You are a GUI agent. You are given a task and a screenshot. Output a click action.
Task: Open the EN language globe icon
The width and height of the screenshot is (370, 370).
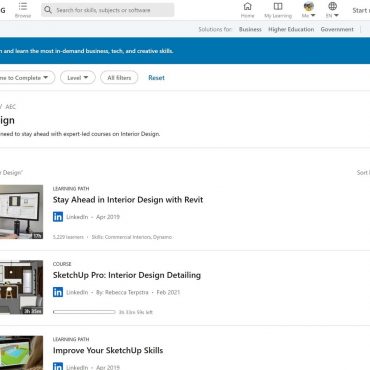[332, 6]
